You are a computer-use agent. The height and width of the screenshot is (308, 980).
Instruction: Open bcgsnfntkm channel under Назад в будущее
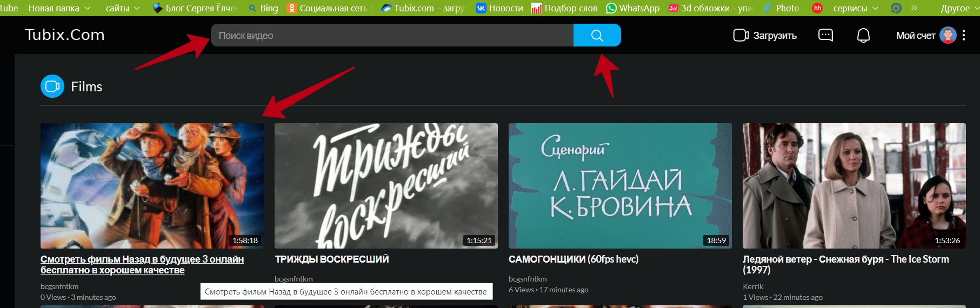59,286
